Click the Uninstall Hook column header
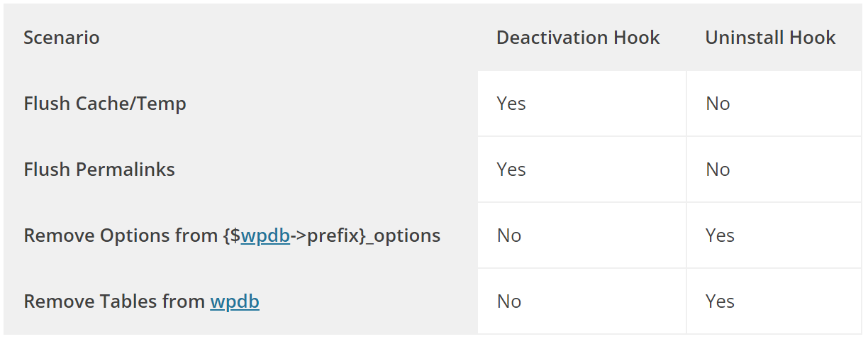Viewport: 868px width, 339px height. (771, 38)
